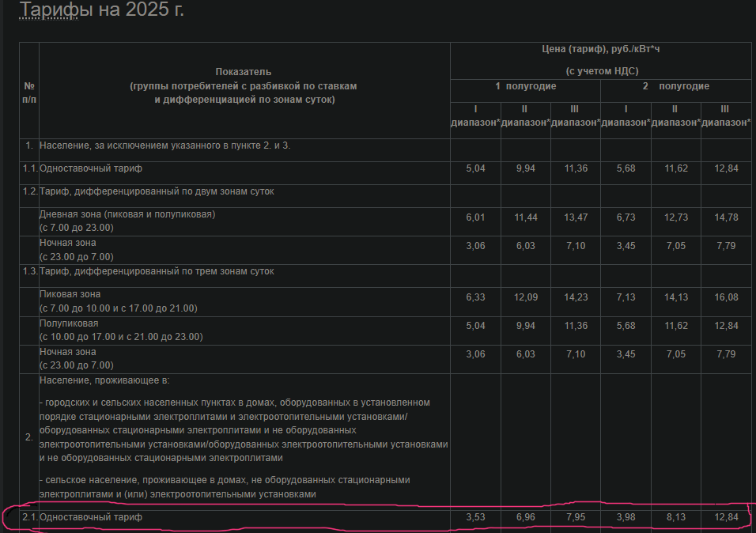Click the 3,53 value in row 2.1

click(x=475, y=517)
